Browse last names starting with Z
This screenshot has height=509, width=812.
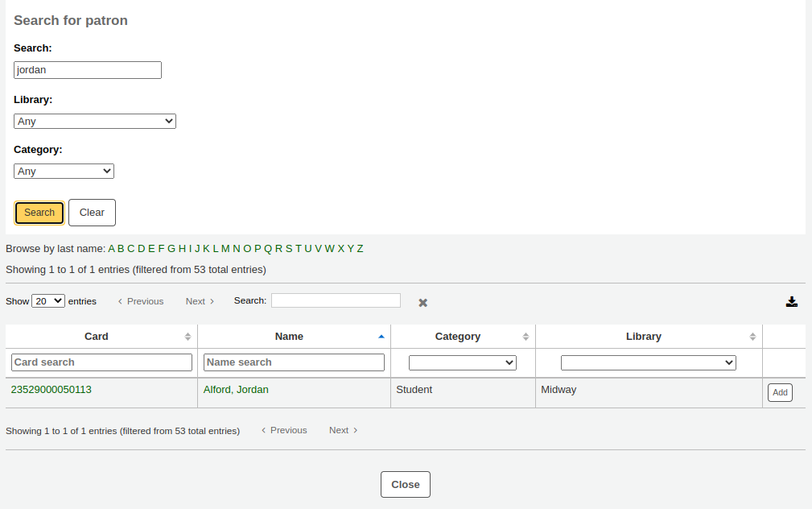click(360, 249)
